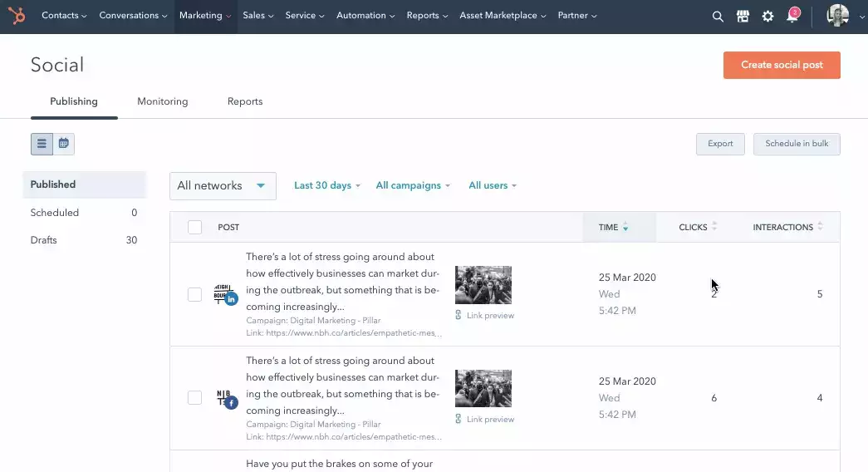
Task: Switch to list view icon
Action: click(42, 144)
